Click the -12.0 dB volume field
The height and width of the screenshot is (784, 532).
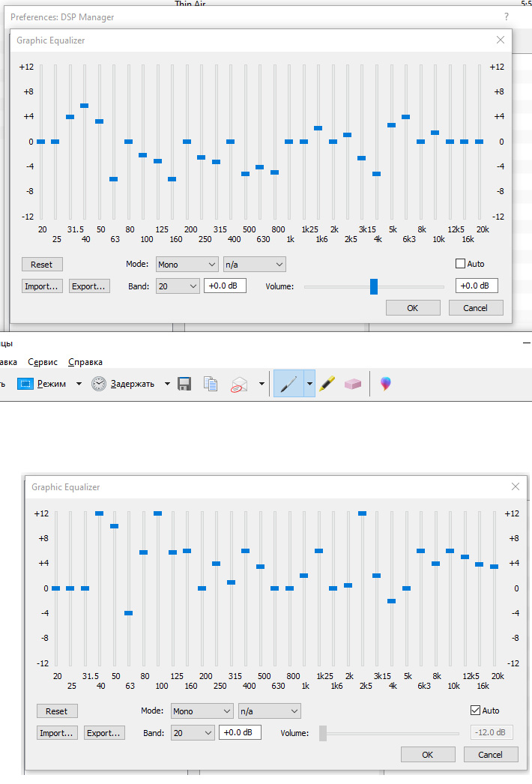point(492,732)
